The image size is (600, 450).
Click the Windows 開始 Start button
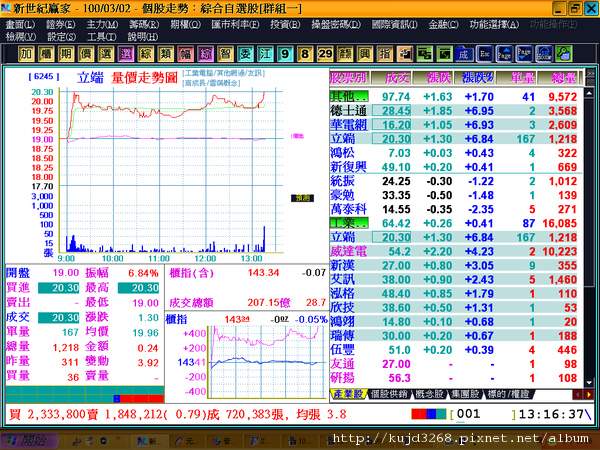[x=28, y=441]
